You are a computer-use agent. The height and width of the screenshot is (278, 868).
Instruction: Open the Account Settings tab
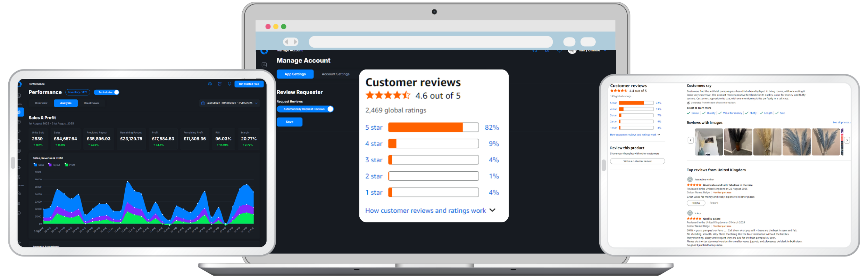[335, 74]
